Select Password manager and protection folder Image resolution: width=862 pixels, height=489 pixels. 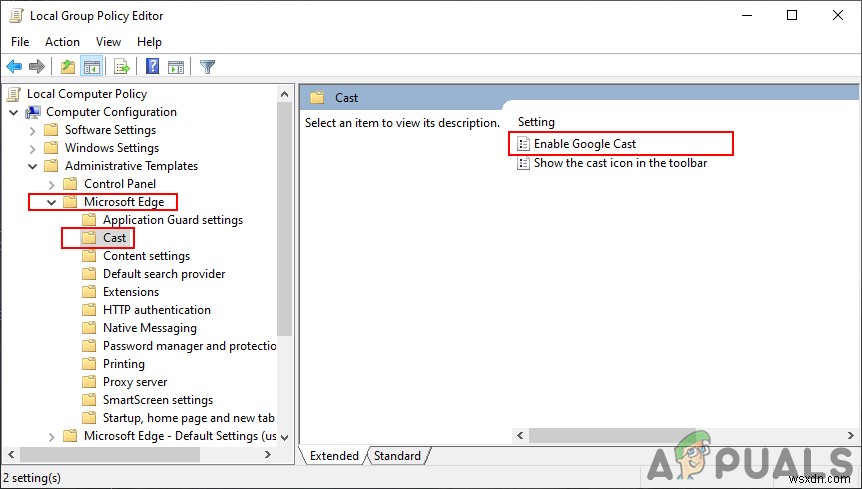[190, 346]
